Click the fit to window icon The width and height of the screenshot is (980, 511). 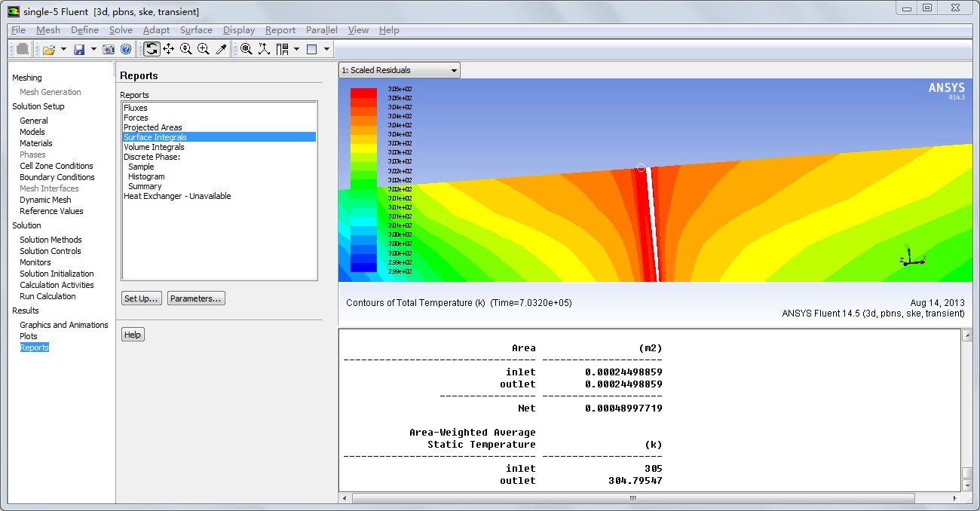(247, 50)
